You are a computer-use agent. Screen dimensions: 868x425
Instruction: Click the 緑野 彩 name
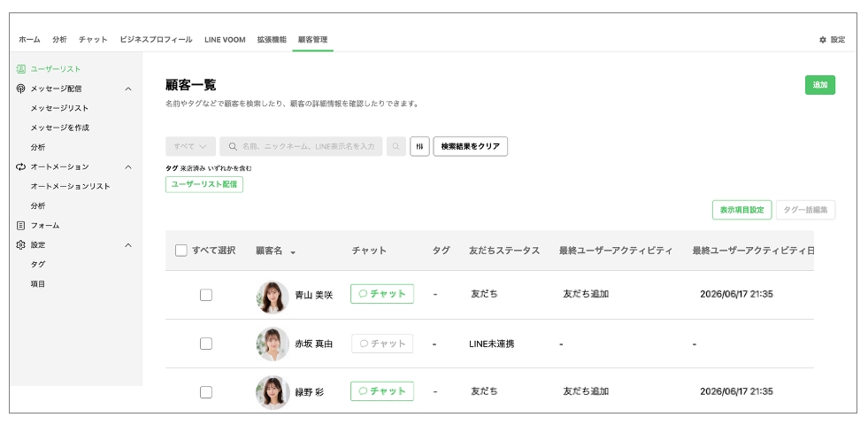click(309, 392)
